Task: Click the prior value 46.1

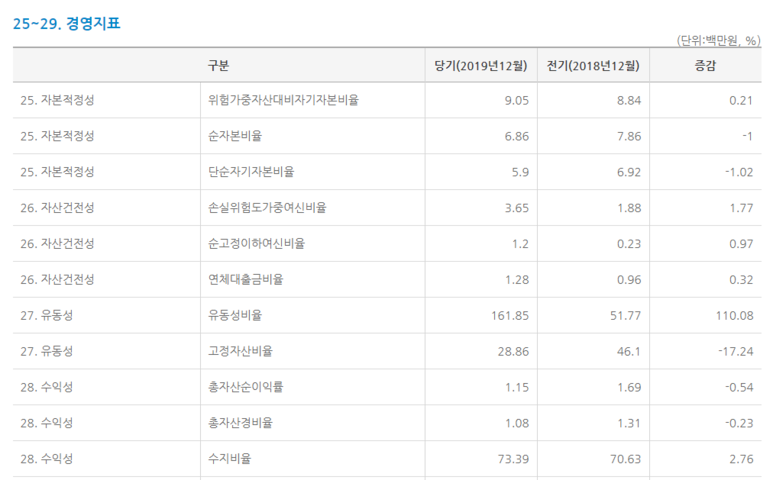Action: click(x=629, y=352)
